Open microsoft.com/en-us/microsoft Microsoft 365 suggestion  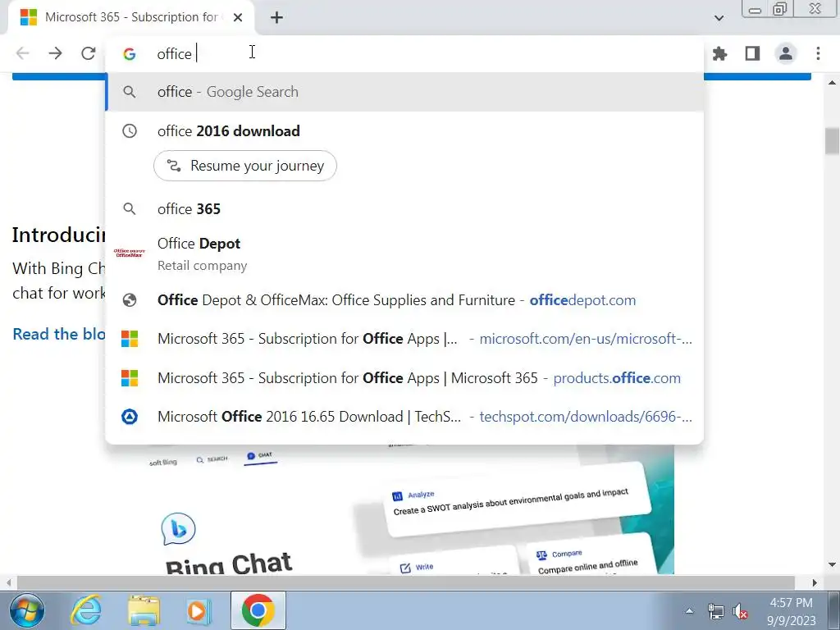tap(405, 339)
